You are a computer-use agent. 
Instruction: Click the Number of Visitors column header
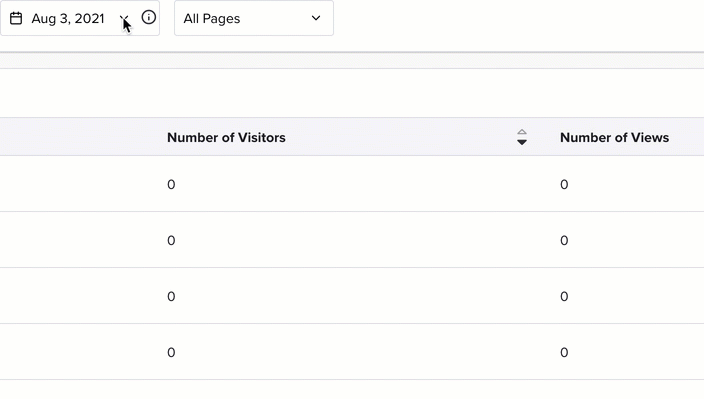(226, 137)
